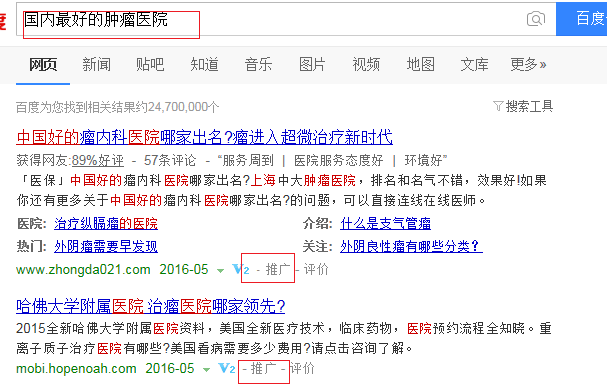Open link 外阴良性瘤有哪些分类?

click(411, 246)
